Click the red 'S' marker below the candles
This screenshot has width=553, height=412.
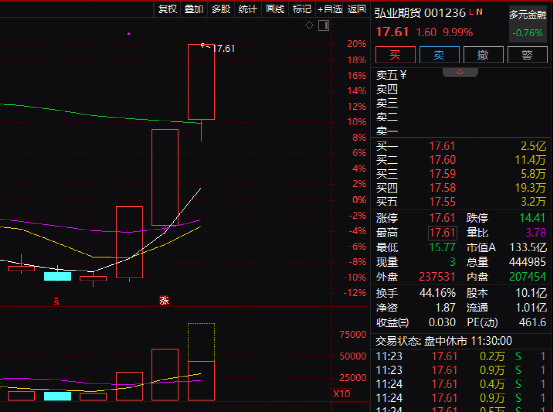pos(56,302)
